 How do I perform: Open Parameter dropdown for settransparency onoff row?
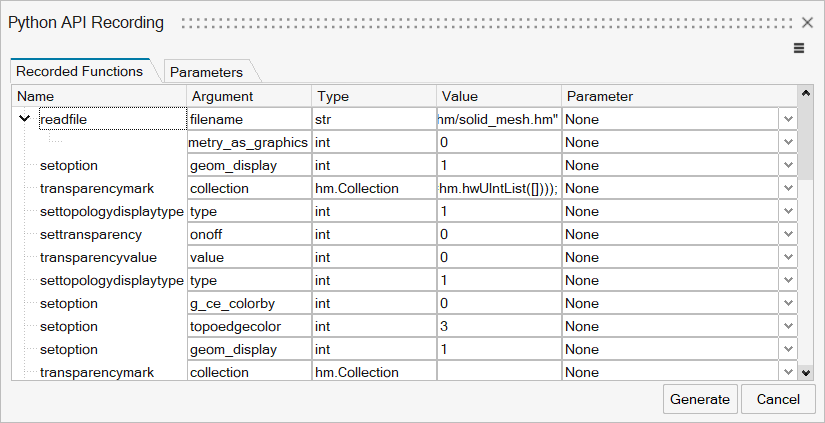(788, 234)
